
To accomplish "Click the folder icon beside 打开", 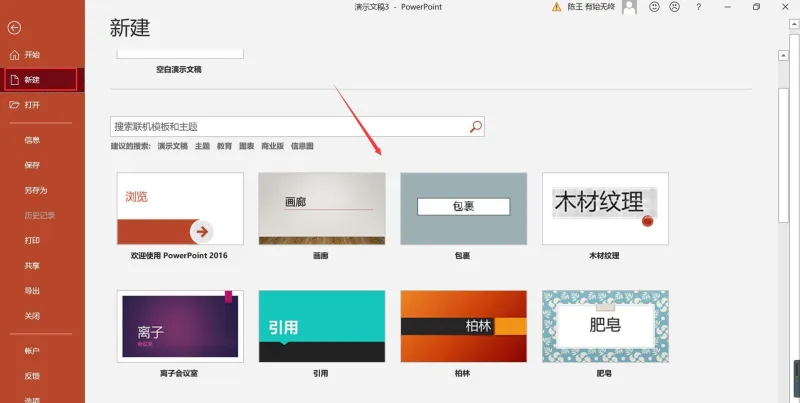I will pyautogui.click(x=14, y=105).
